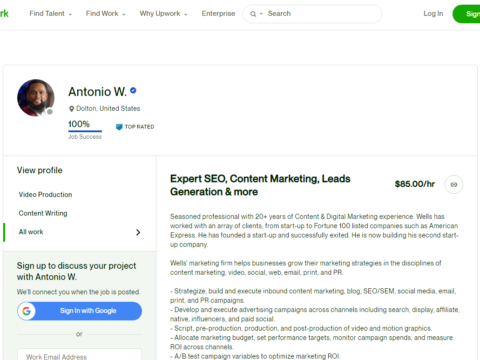Image resolution: width=480 pixels, height=360 pixels.
Task: Click the Upwork logo in header
Action: (4, 13)
